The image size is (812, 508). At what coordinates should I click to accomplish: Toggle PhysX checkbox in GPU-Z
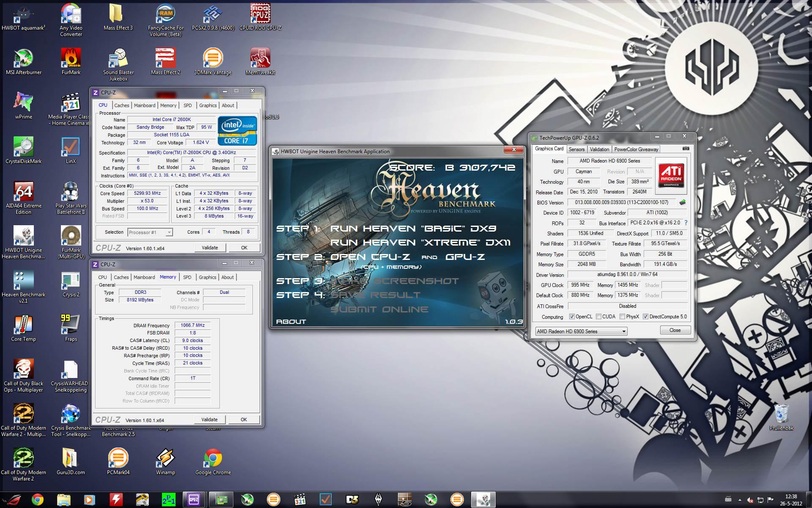pyautogui.click(x=622, y=317)
